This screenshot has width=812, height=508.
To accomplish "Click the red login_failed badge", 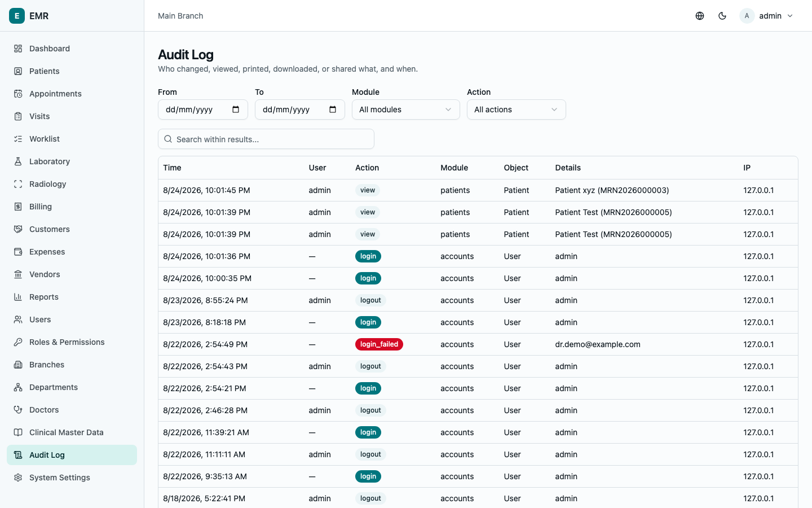I will (x=379, y=344).
